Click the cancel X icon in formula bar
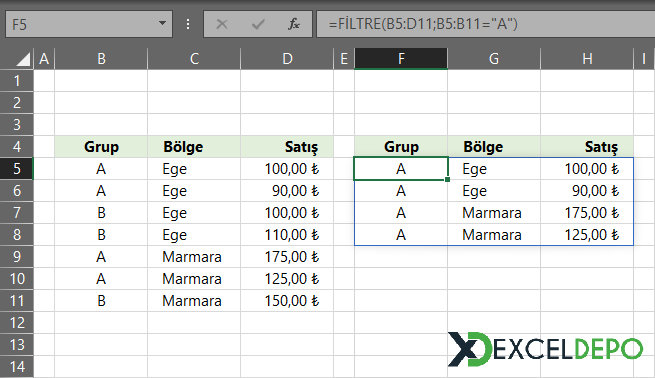This screenshot has width=655, height=378. click(222, 24)
